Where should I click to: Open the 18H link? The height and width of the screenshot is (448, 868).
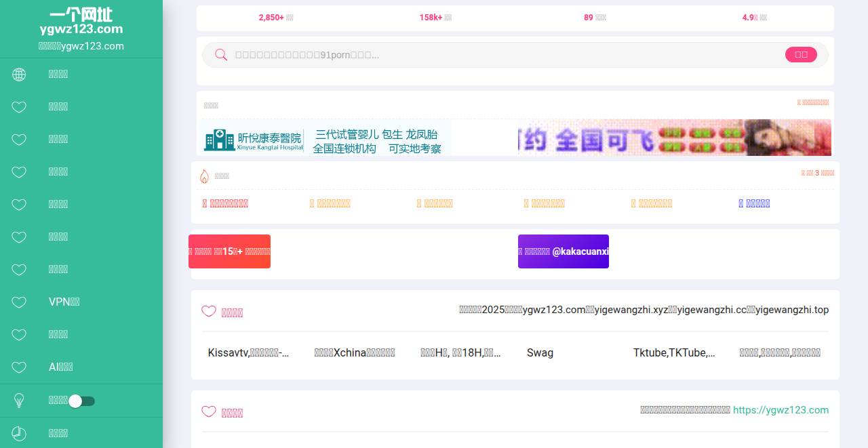point(461,352)
